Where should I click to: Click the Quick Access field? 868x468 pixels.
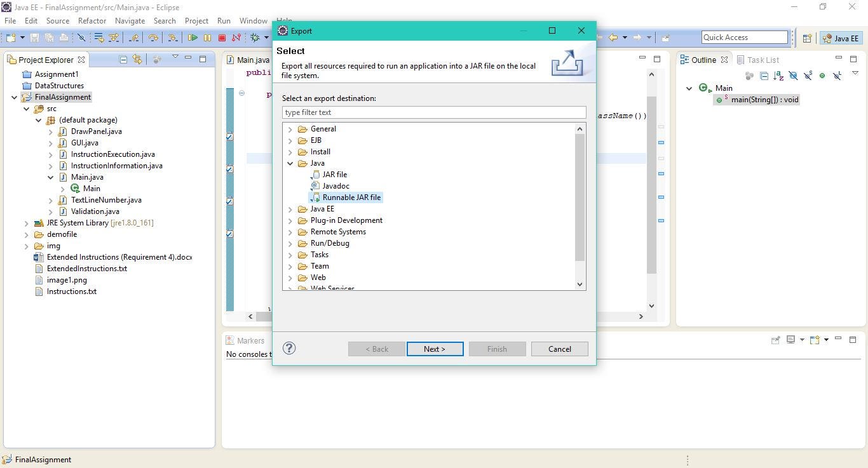tap(745, 37)
